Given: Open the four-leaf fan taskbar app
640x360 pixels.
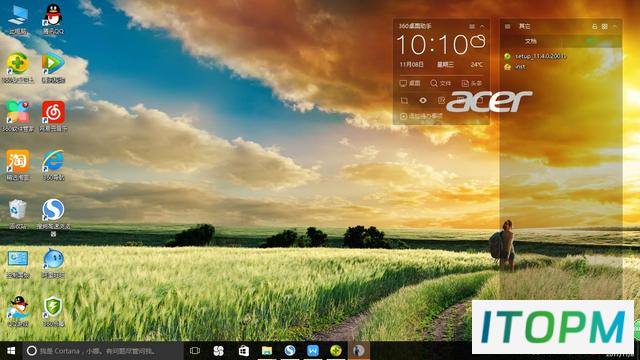Looking at the screenshot, I should [219, 351].
